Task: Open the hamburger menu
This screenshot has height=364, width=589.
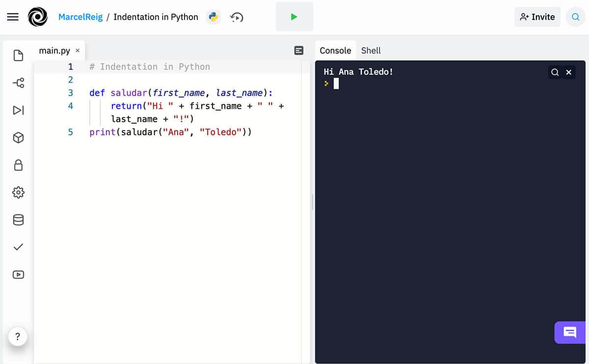Action: pyautogui.click(x=13, y=17)
